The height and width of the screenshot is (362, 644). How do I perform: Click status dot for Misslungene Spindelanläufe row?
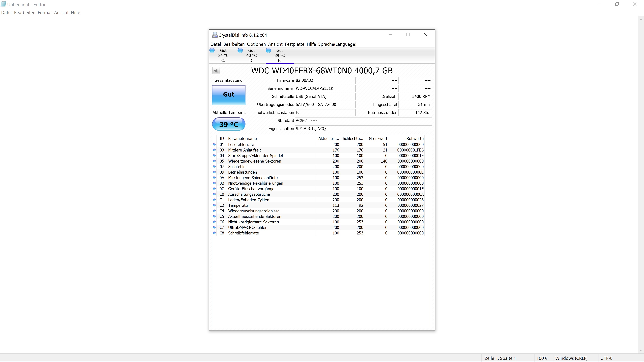tap(214, 178)
